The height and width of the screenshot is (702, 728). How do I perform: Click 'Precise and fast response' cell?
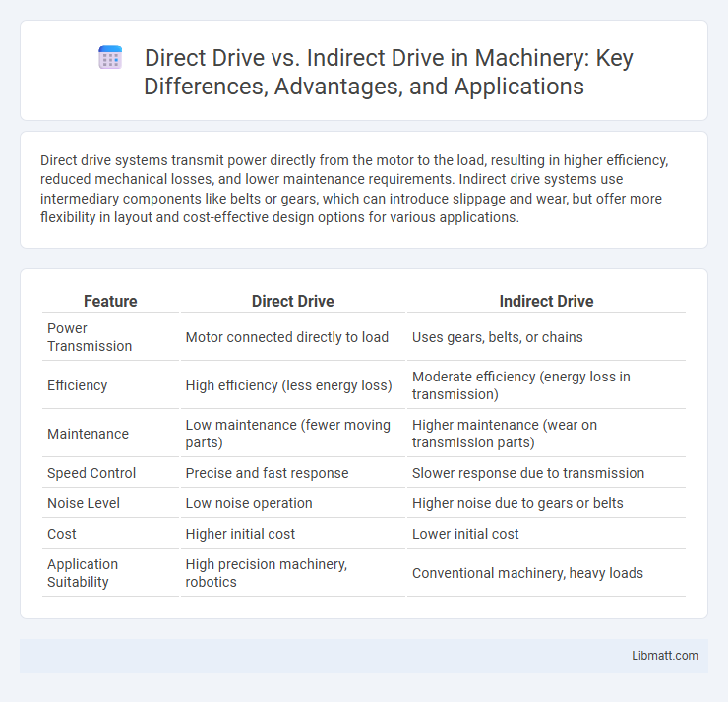[x=293, y=473]
